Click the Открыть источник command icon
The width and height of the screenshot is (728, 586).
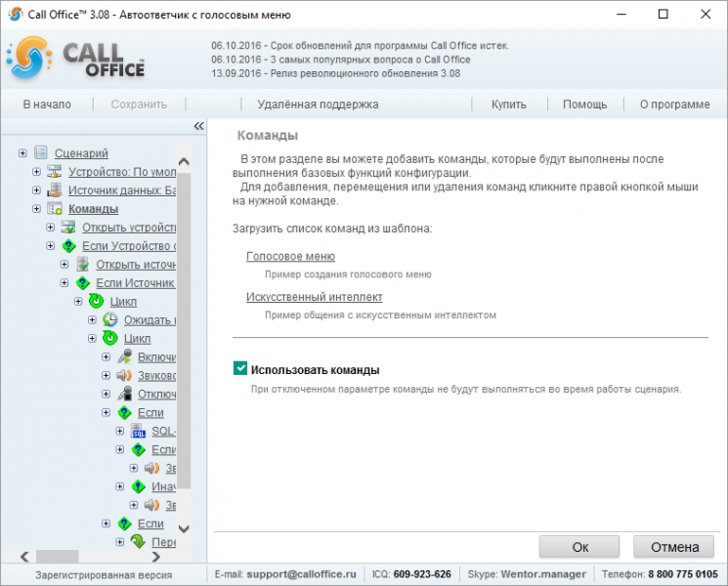(x=82, y=264)
